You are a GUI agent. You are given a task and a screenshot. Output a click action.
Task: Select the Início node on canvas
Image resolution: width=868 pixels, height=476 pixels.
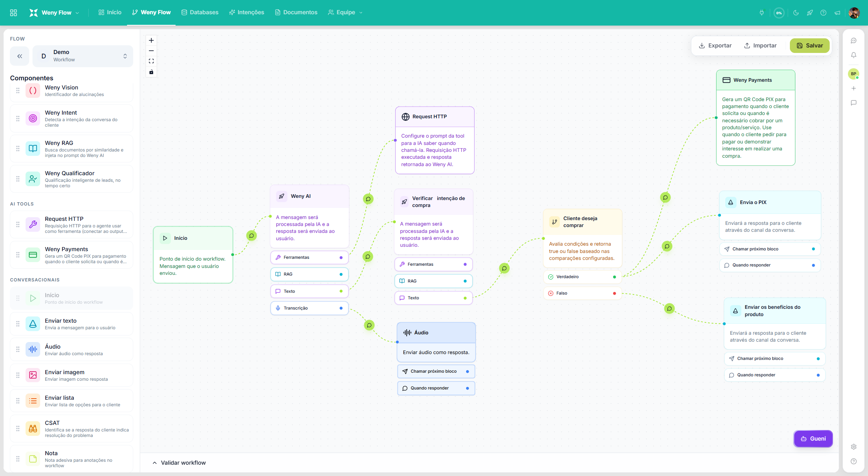pos(193,255)
